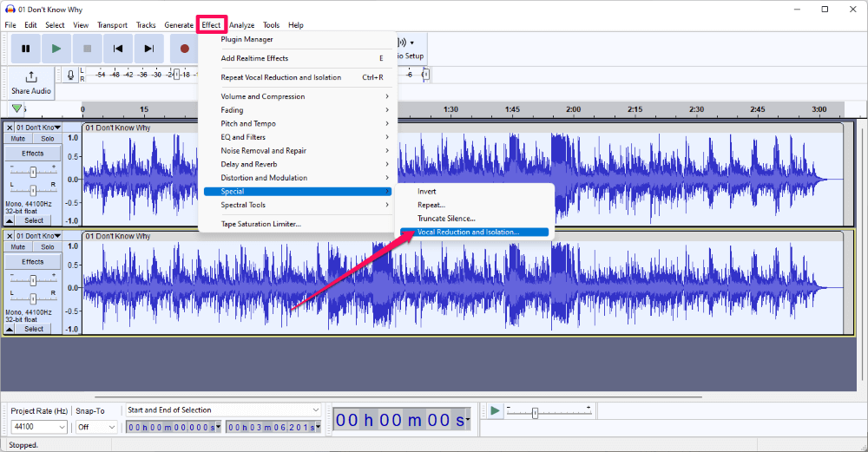Choose Repeat Vocal Reduction and Isolation

[298, 77]
